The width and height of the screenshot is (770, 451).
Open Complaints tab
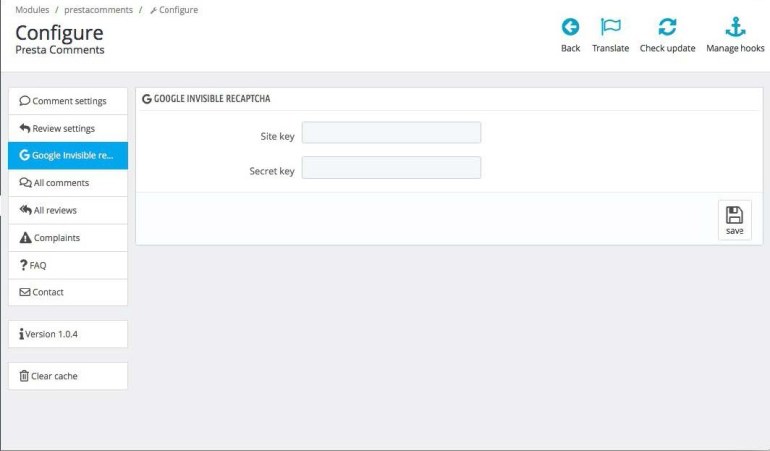click(x=68, y=238)
